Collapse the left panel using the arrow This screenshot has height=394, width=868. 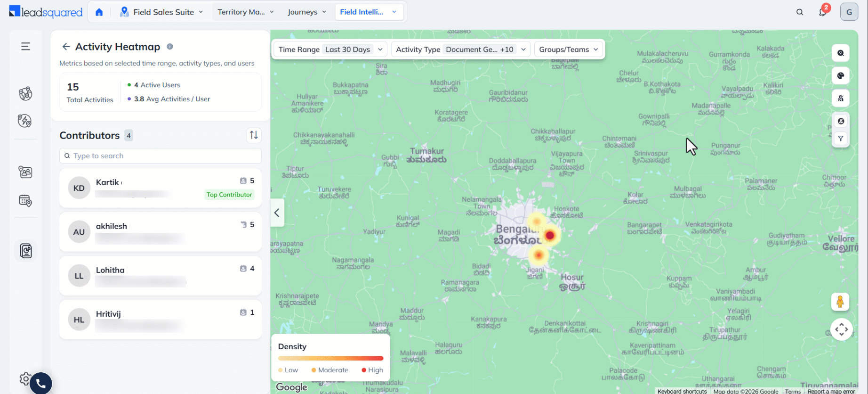(x=277, y=213)
